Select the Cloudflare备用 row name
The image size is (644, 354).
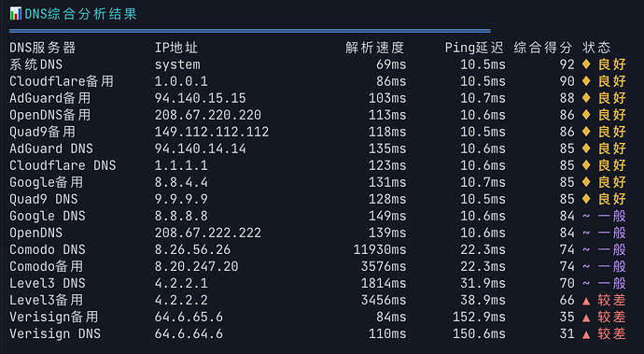pyautogui.click(x=62, y=81)
